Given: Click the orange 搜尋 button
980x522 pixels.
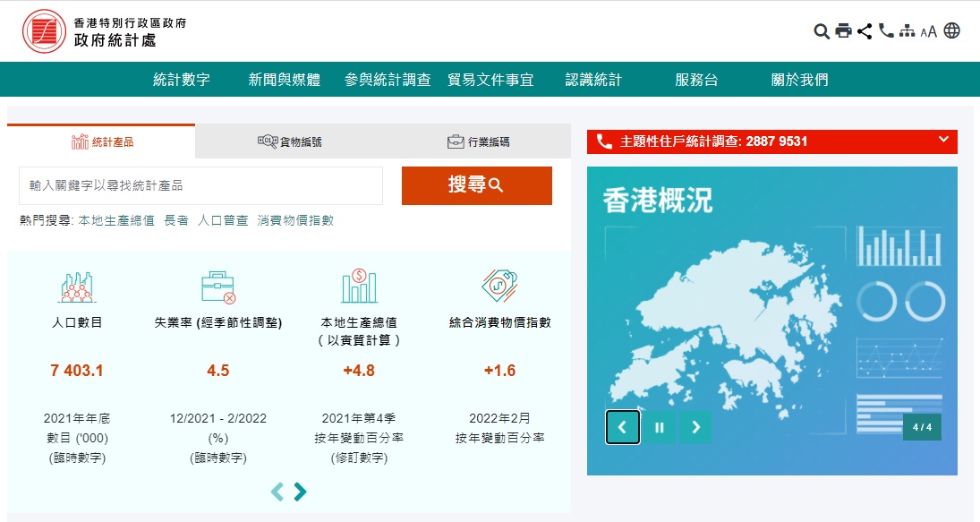Looking at the screenshot, I should [477, 185].
